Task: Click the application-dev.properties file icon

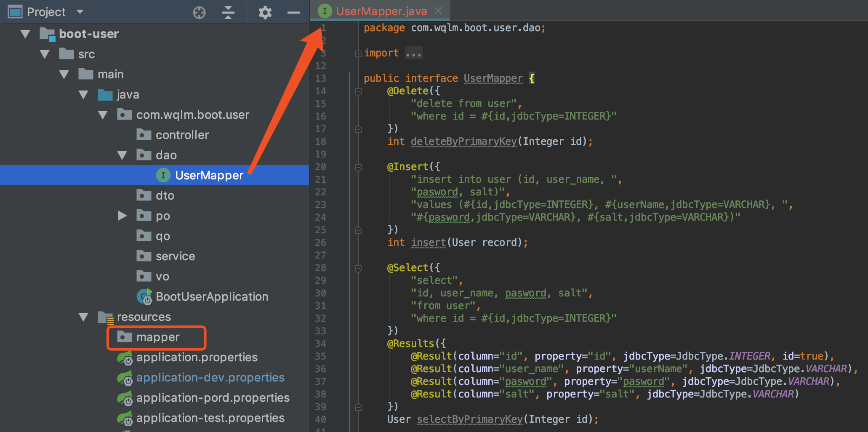Action: 125,378
